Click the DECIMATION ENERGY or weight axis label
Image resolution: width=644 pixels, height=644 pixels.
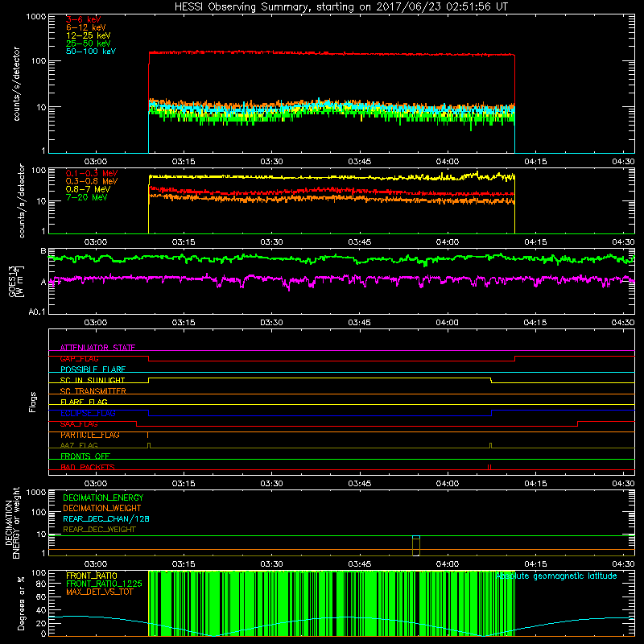pyautogui.click(x=12, y=522)
